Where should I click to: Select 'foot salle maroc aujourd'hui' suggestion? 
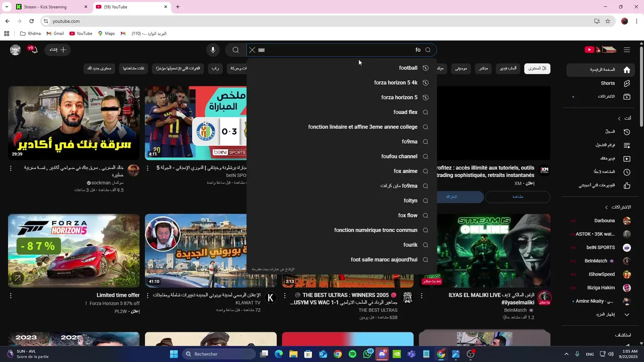click(342, 259)
